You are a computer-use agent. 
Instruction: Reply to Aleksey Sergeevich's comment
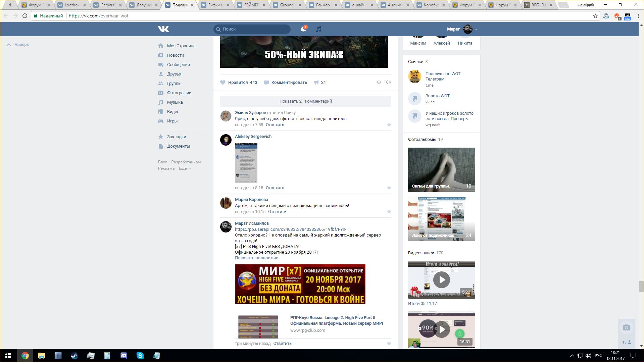[x=275, y=188]
